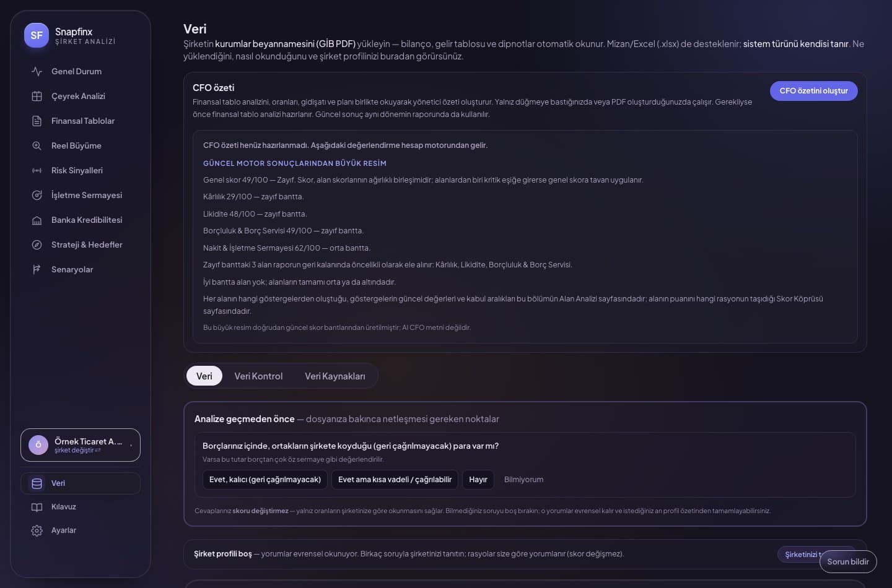Image resolution: width=892 pixels, height=588 pixels.
Task: Click the 'CFO özetini oluştur' button
Action: (x=813, y=91)
